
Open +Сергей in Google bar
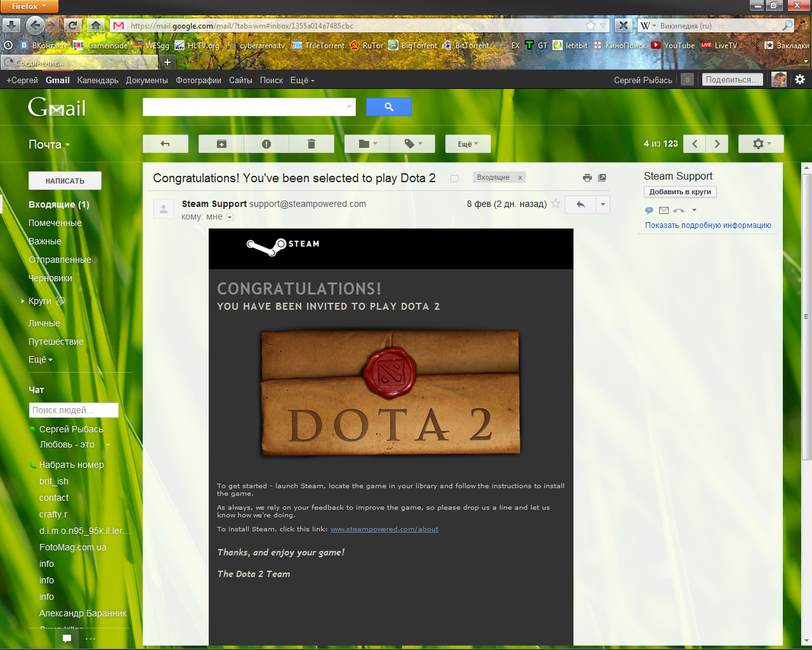click(22, 80)
